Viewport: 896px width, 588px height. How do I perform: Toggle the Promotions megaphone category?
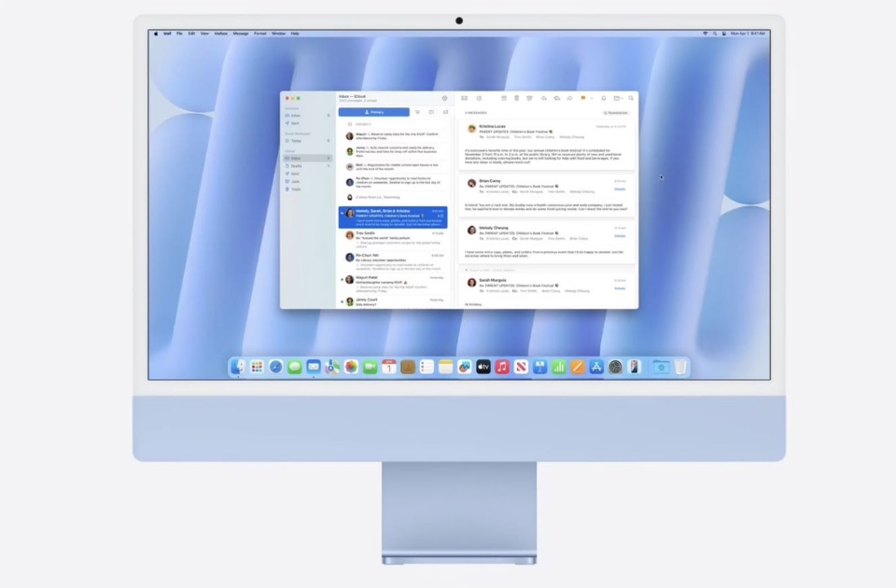click(445, 112)
